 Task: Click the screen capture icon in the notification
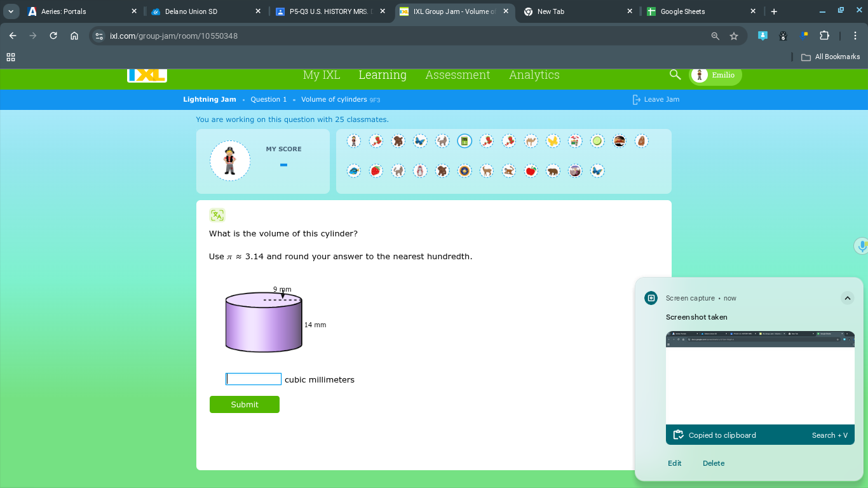tap(650, 297)
